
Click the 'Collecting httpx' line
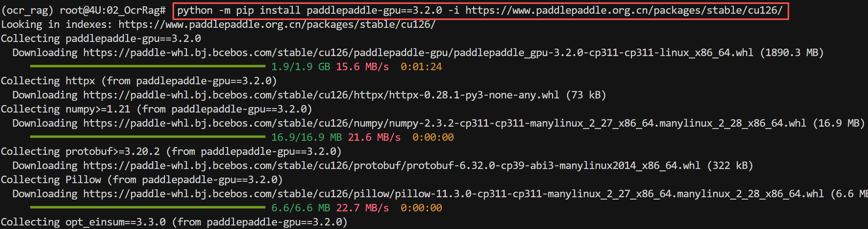[x=139, y=81]
